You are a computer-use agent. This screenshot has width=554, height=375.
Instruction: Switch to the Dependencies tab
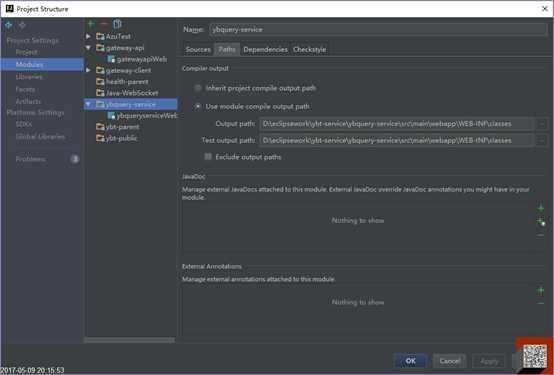[265, 49]
